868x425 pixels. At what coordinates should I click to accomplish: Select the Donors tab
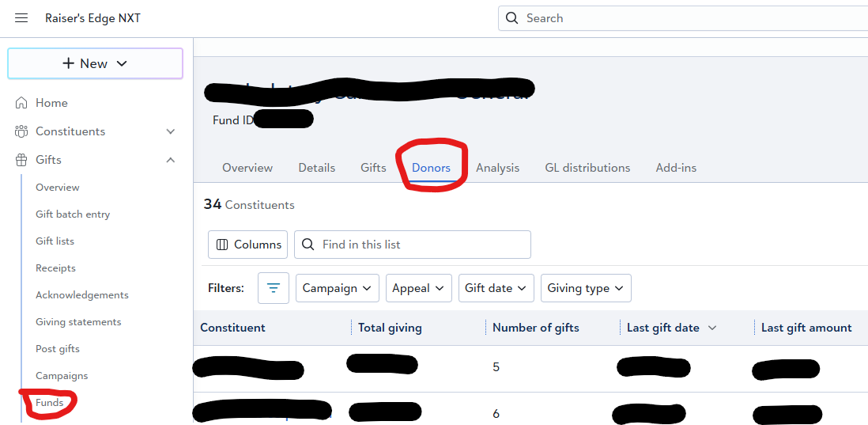431,168
